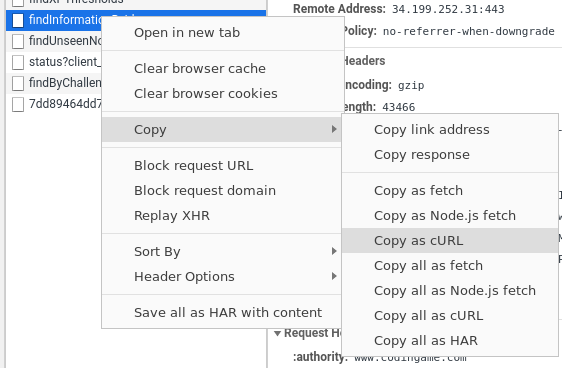Choose Block request URL
562x368 pixels.
click(x=222, y=166)
